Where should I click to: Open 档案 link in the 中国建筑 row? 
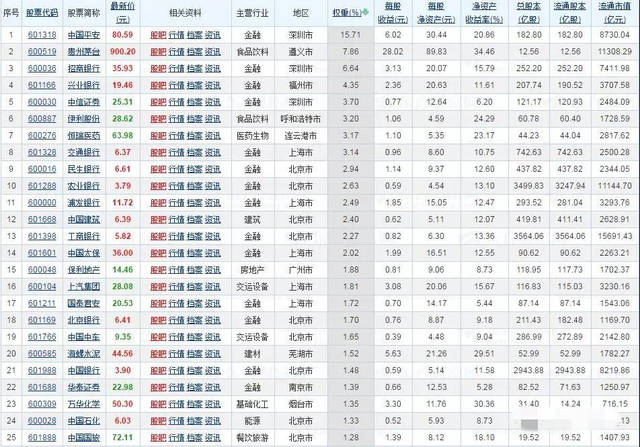(x=195, y=220)
